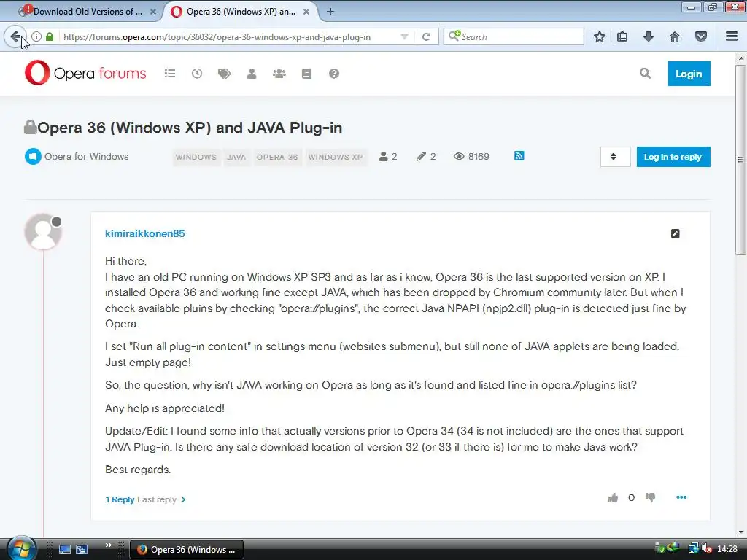
Task: Open the Pocket icon in the toolbar
Action: (701, 36)
